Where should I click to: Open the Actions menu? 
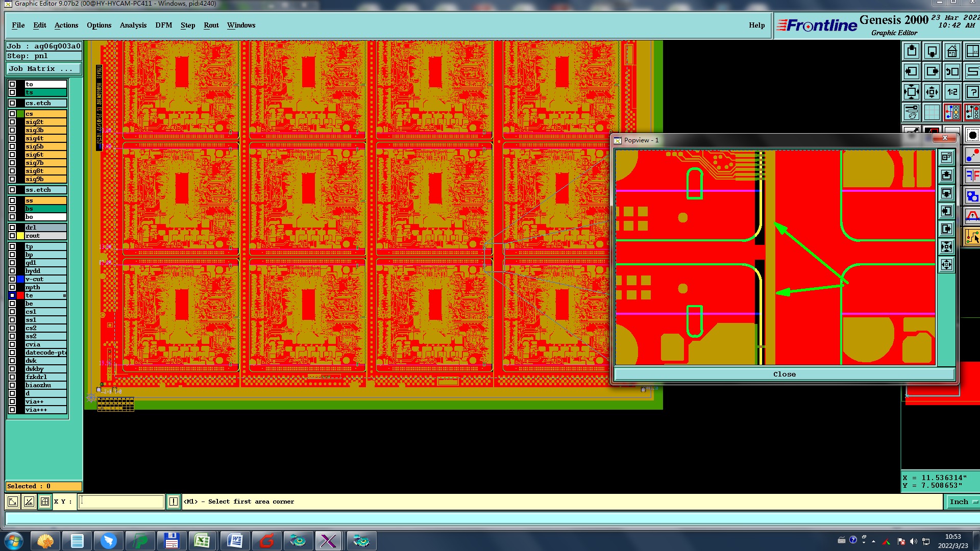(66, 25)
